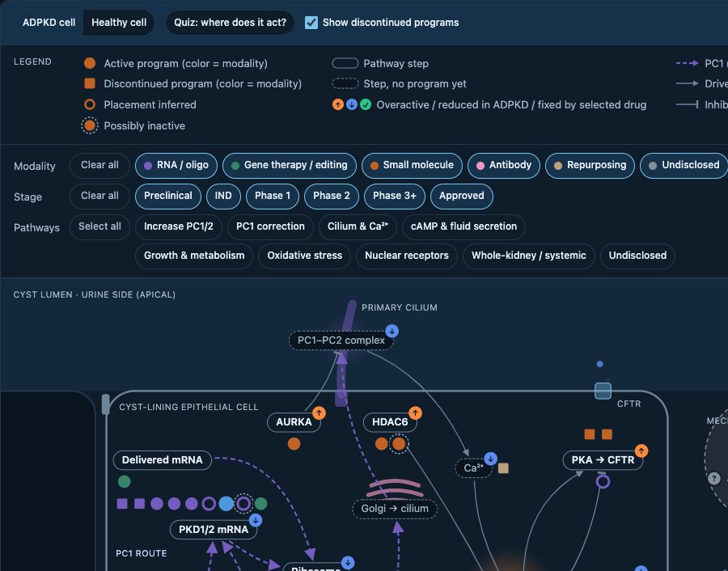Click the dashed purple ring above PKD1/2 mRNA
Viewport: 728px width, 571px height.
click(243, 504)
